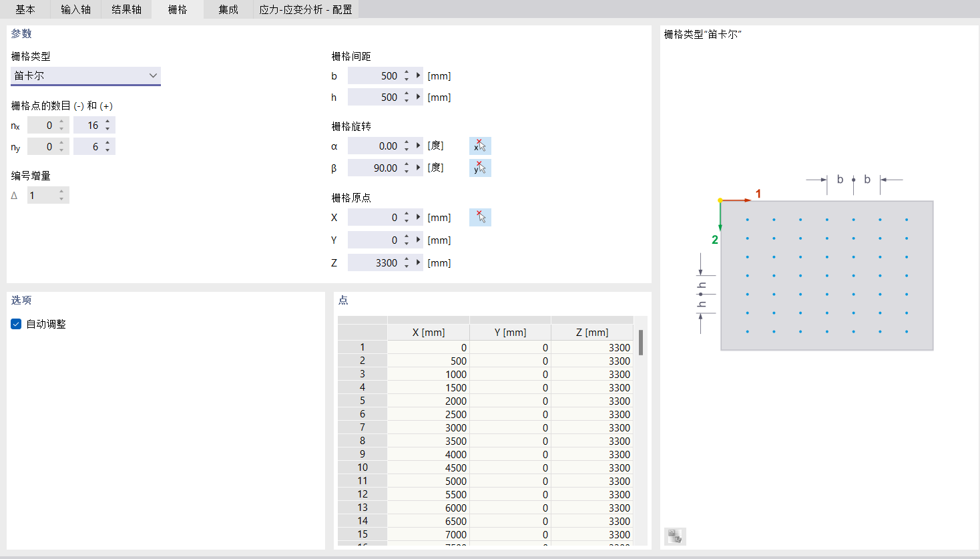Click the α rotation spinner arrows
The image size is (980, 559).
click(407, 146)
